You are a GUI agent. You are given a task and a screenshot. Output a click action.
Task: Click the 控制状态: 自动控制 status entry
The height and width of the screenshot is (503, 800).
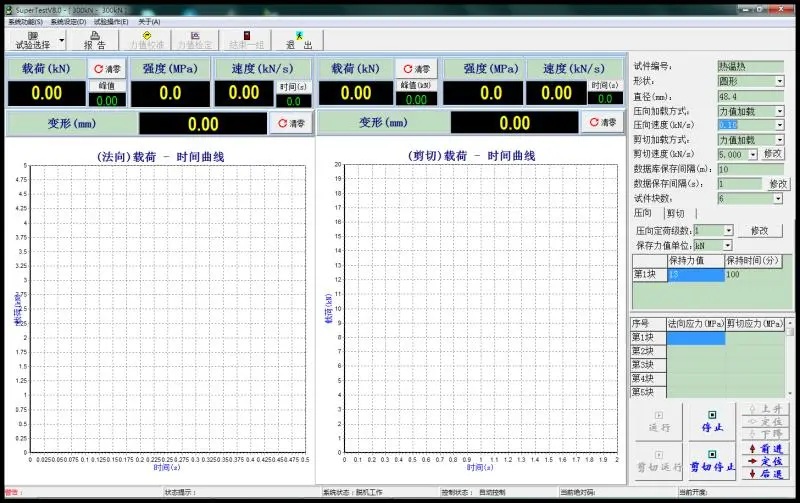tap(473, 492)
